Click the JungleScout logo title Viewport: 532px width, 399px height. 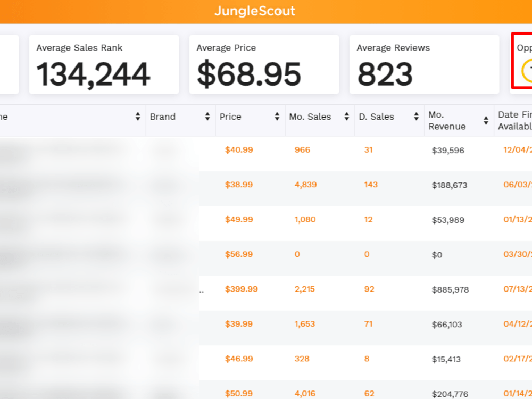pos(255,11)
